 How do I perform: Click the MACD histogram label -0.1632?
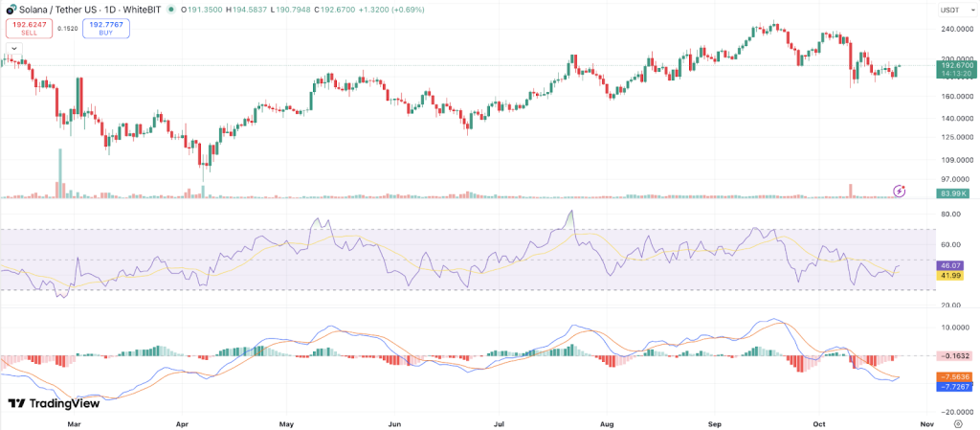coord(954,355)
